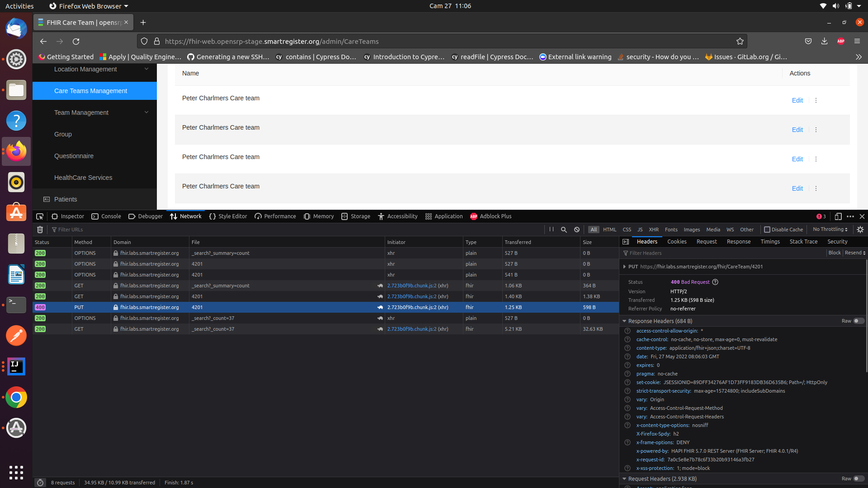Viewport: 868px width, 488px height.
Task: Open the Stack Trace tab
Action: coord(803,242)
